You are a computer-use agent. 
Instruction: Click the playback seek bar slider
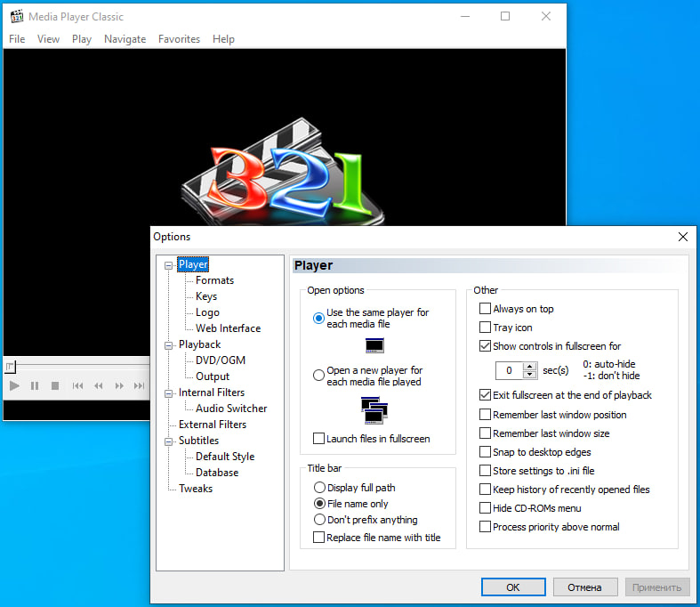pyautogui.click(x=10, y=367)
